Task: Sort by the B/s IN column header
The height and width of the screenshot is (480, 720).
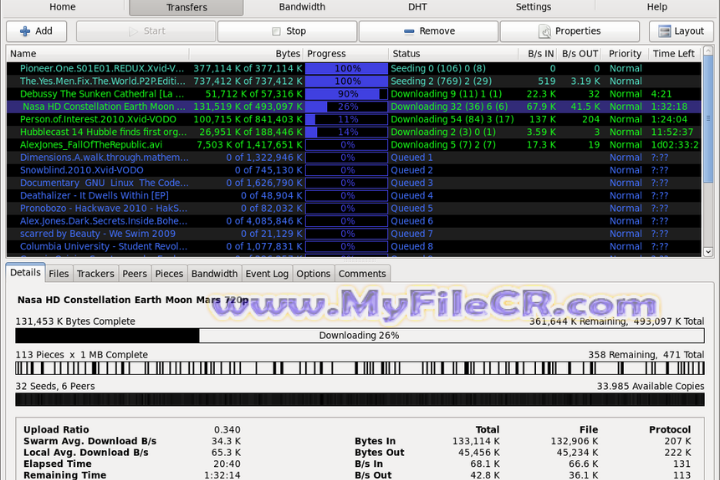Action: tap(538, 54)
